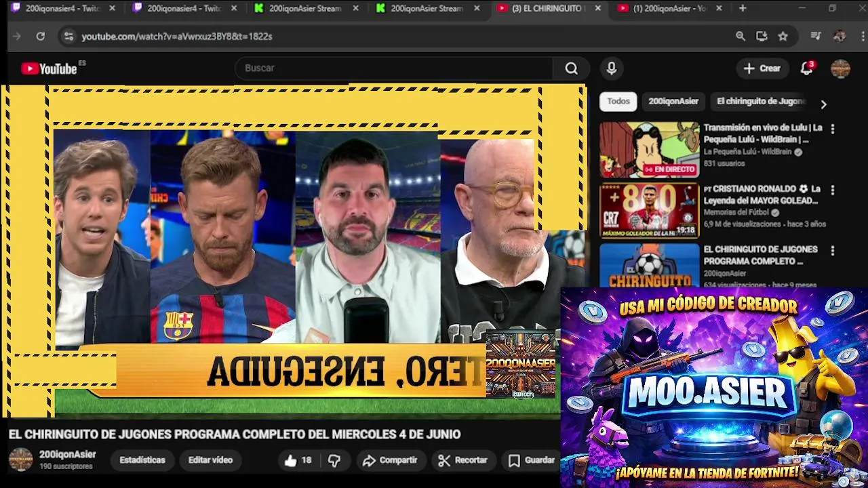
Task: Open site information icon in address bar
Action: tap(68, 37)
